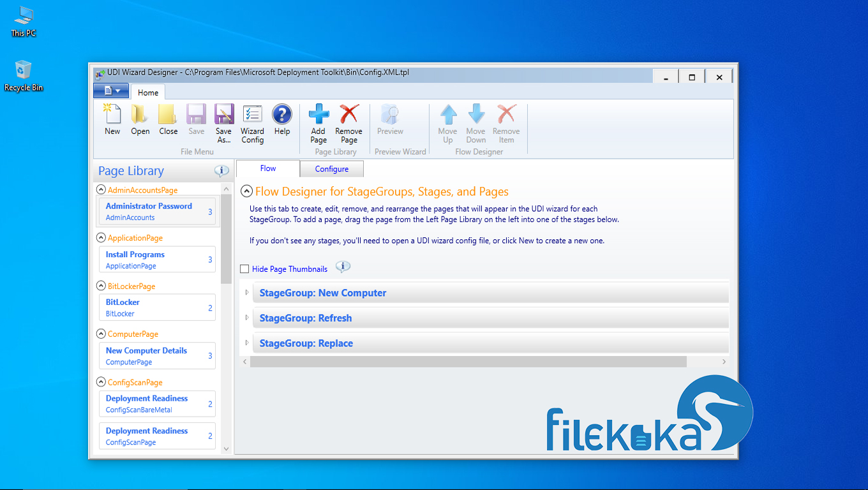The width and height of the screenshot is (868, 490).
Task: Select the Flow tab
Action: click(x=268, y=168)
